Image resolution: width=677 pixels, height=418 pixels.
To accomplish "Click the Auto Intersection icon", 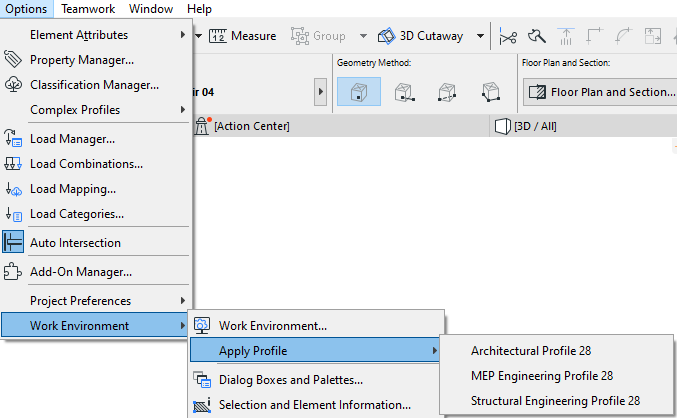I will pyautogui.click(x=13, y=242).
